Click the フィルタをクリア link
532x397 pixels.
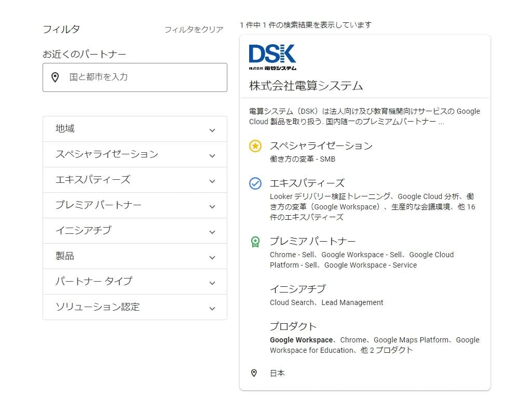point(194,30)
